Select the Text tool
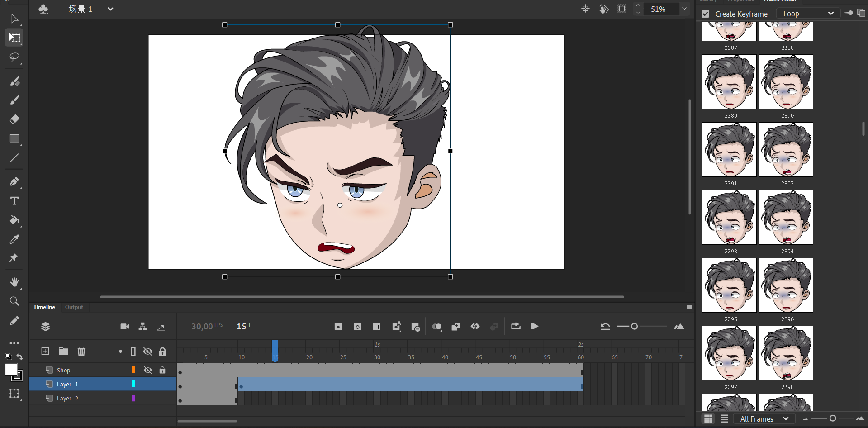 pyautogui.click(x=14, y=201)
